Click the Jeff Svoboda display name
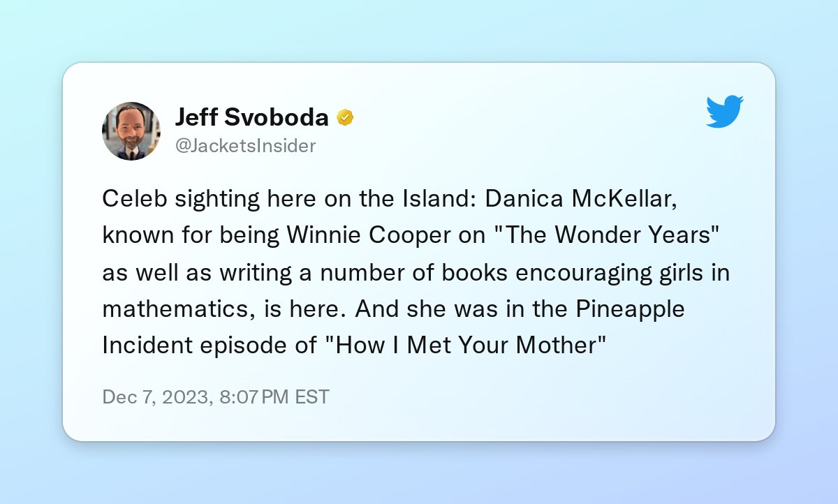The height and width of the screenshot is (504, 838). click(x=251, y=117)
